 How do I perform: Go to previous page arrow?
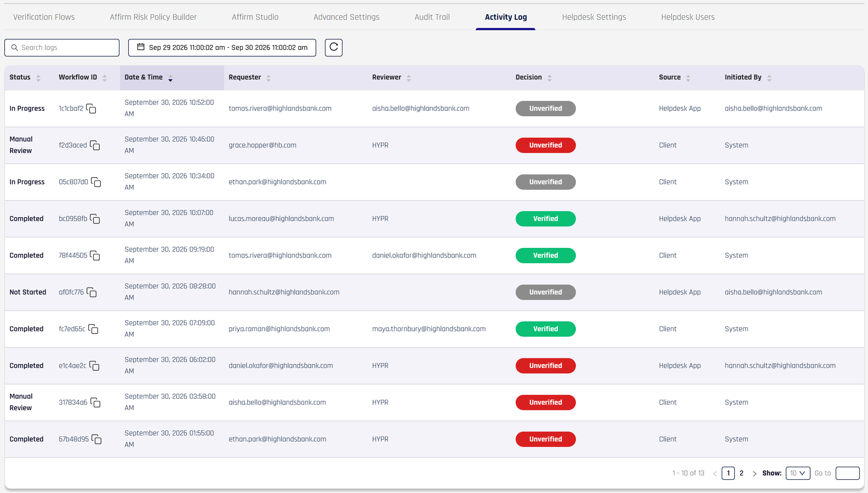[715, 473]
